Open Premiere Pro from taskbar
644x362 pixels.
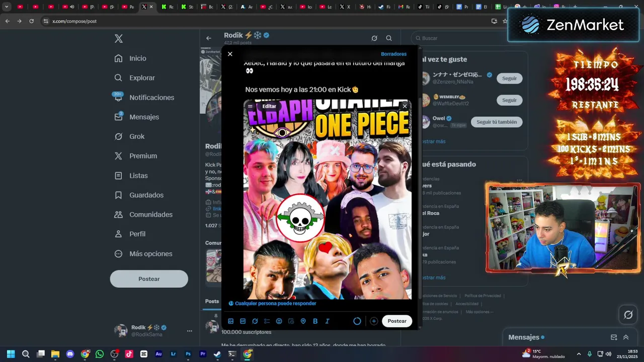[x=203, y=354]
